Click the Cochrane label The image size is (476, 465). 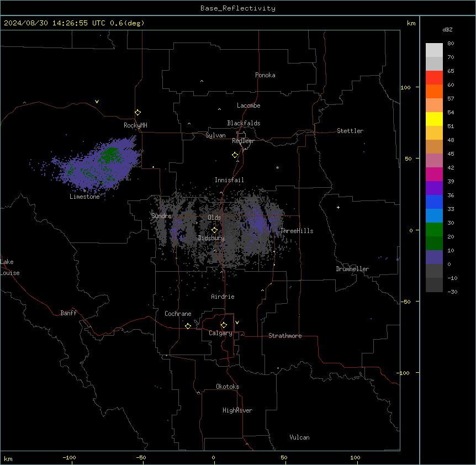178,314
